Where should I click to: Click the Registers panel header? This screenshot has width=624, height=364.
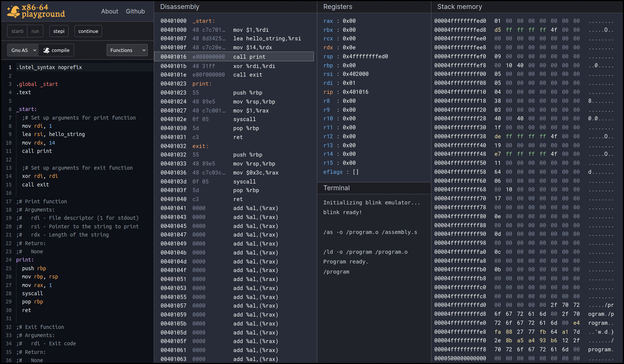coord(374,7)
